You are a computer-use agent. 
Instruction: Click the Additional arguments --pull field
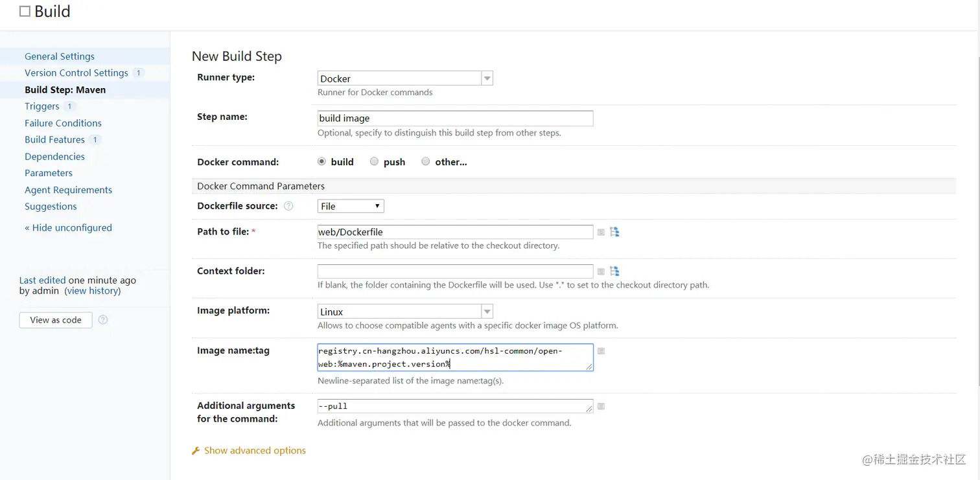coord(455,406)
